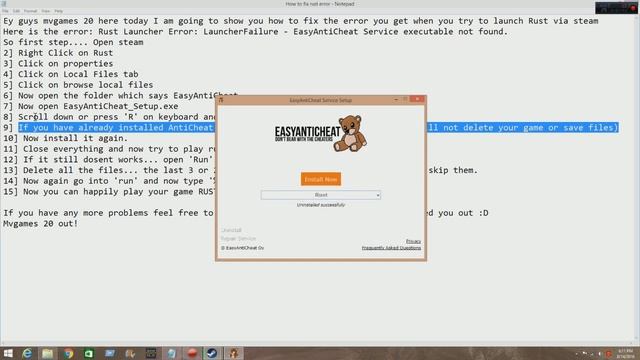The height and width of the screenshot is (360, 640).
Task: Click the blue monitor taskbar icon
Action: pyautogui.click(x=109, y=353)
